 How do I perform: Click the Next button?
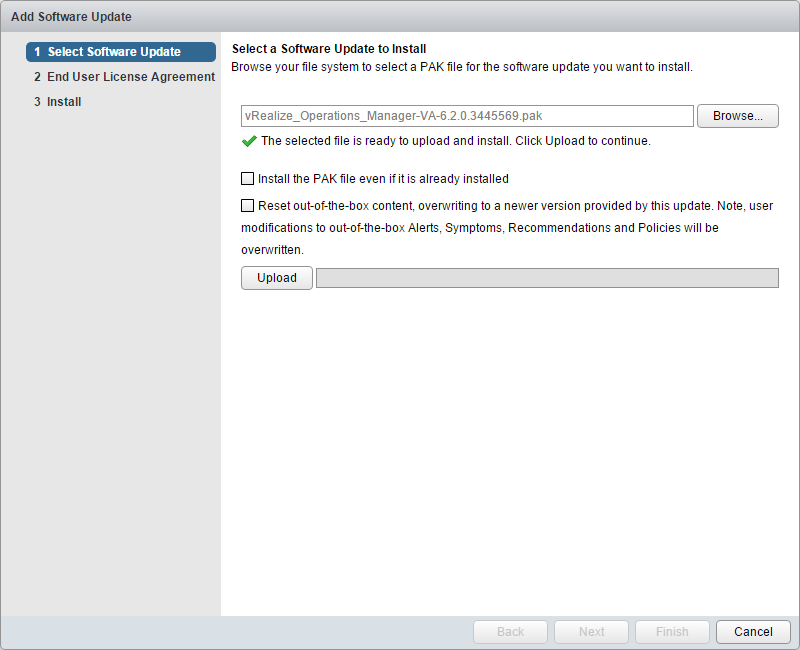592,632
